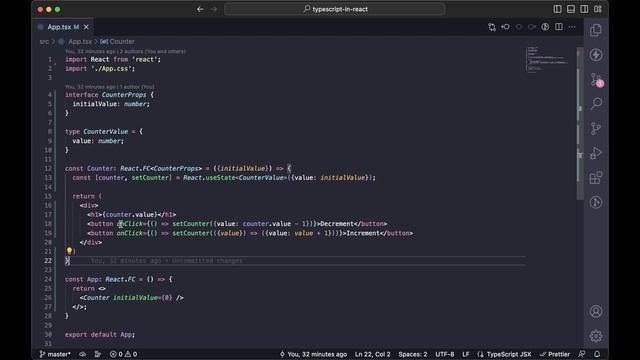Open the Search view
The width and height of the screenshot is (640, 360).
[596, 104]
